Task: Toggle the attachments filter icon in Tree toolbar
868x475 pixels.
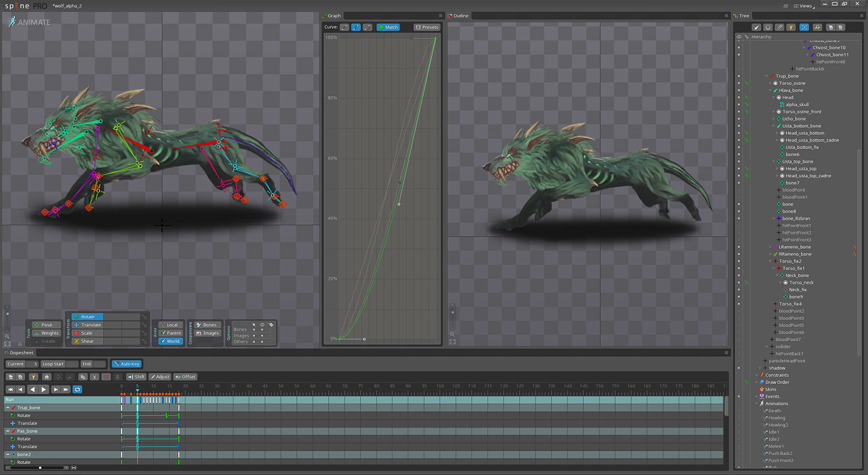Action: coord(779,27)
